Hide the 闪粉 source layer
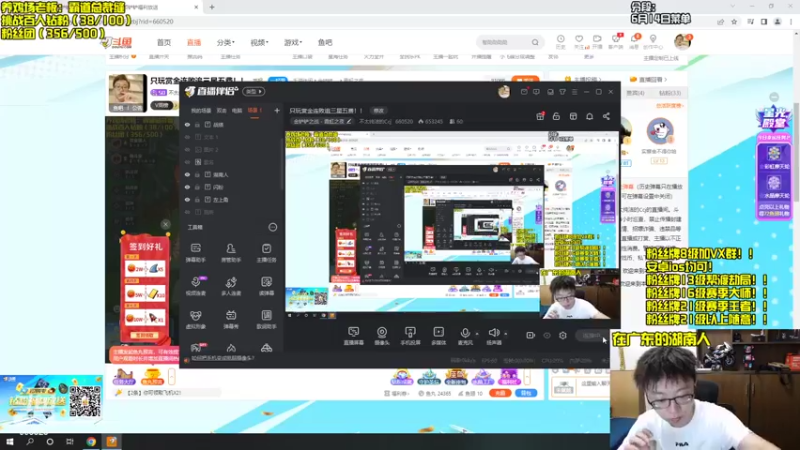Screen dimensions: 800x450 tap(187, 187)
